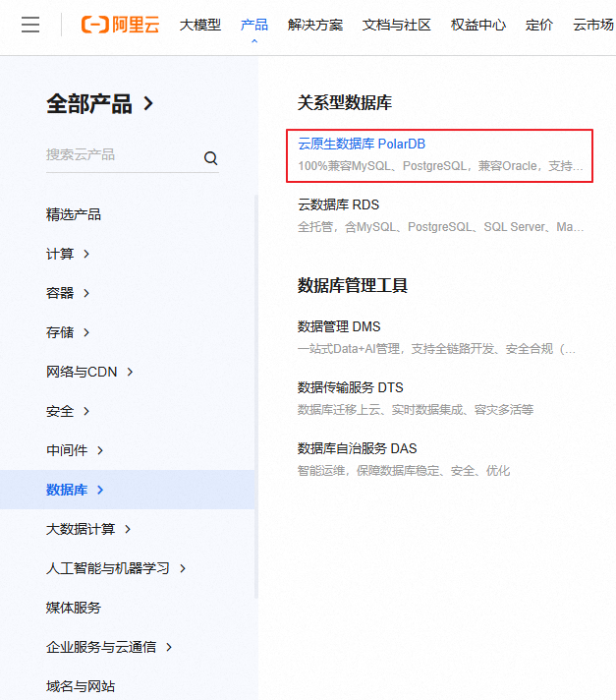
Task: Expand the 存储 category
Action: point(68,332)
